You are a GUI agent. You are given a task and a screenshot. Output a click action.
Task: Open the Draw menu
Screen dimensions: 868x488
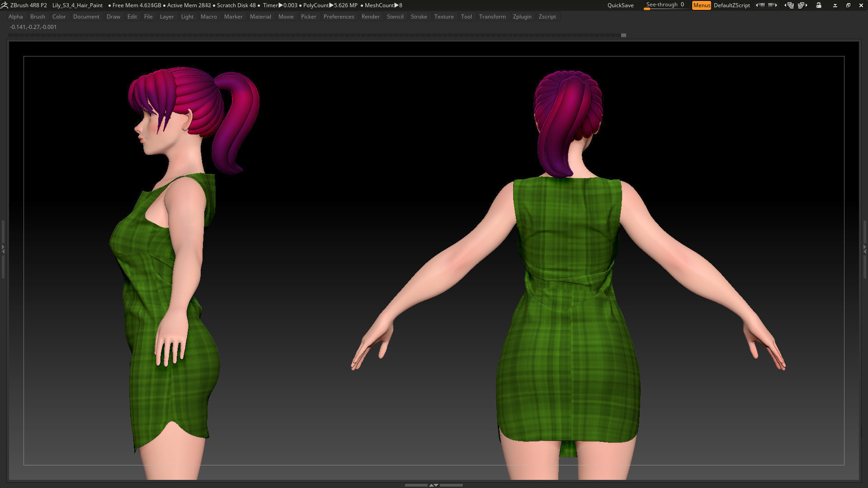coord(113,17)
